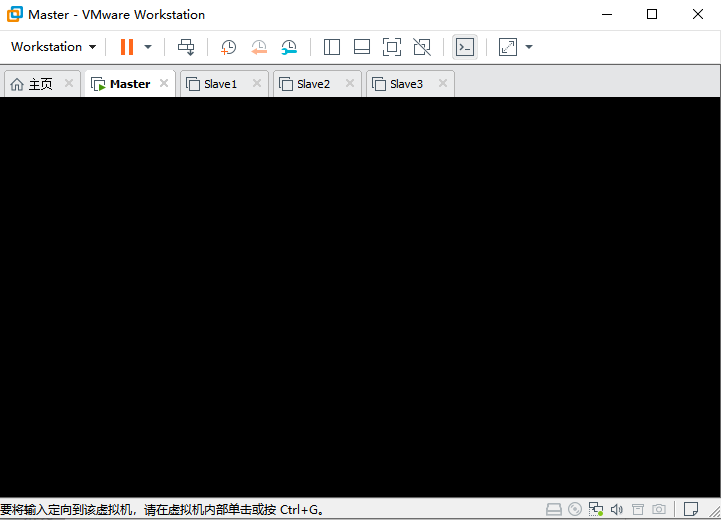Screen dimensions: 722x521
Task: Click the hard disk status bar icon
Action: coord(554,509)
